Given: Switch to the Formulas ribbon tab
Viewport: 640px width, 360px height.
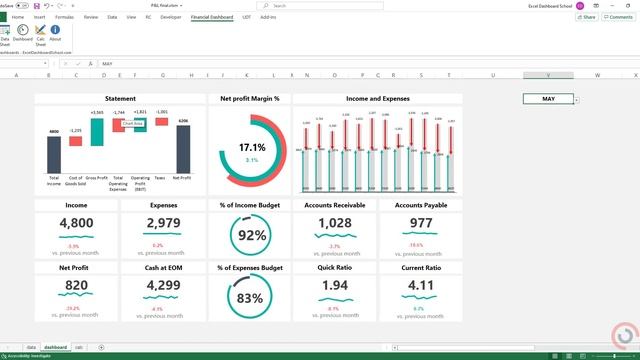Looking at the screenshot, I should pos(64,17).
